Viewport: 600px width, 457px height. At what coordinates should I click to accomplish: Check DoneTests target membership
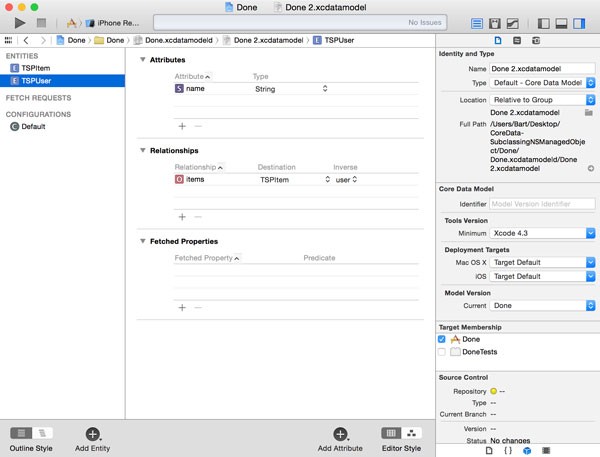(442, 352)
